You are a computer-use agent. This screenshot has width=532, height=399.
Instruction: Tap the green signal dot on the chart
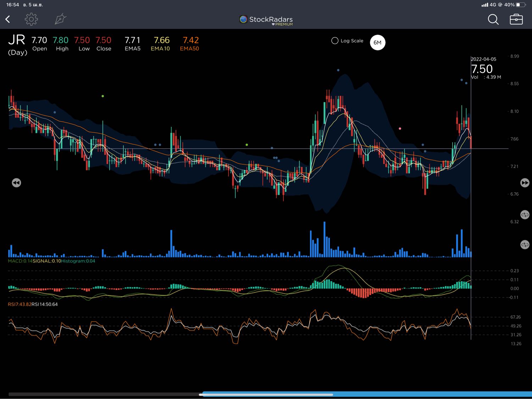[103, 96]
